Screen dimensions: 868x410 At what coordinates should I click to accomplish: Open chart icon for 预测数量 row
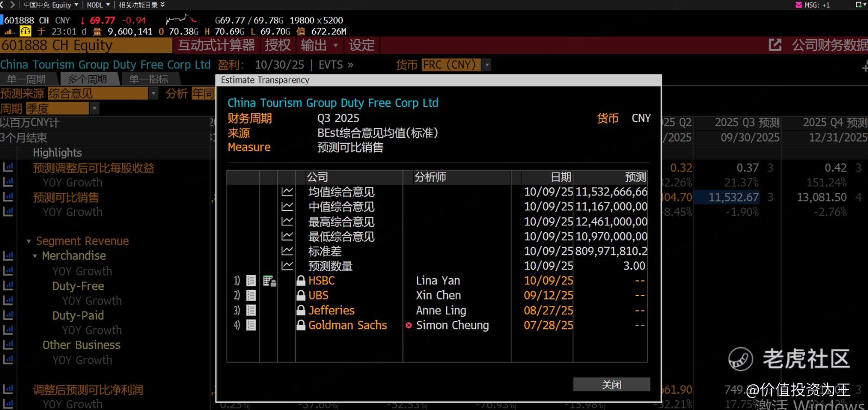287,266
